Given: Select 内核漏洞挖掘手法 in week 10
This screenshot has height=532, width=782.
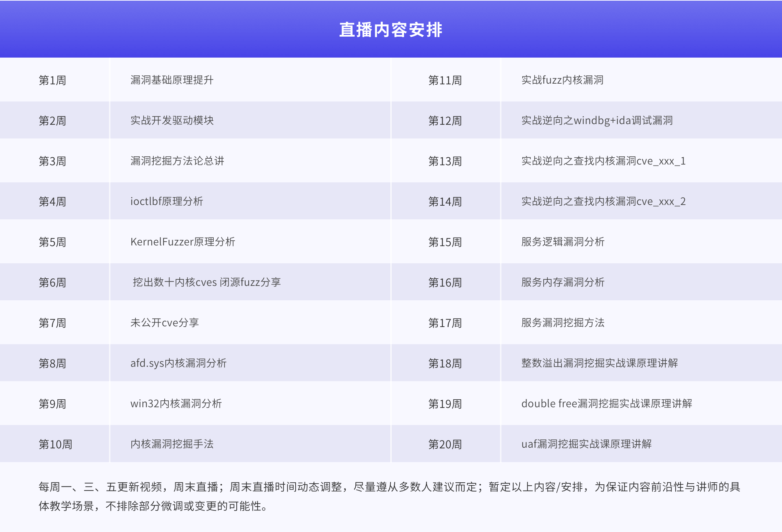Looking at the screenshot, I should coord(172,444).
